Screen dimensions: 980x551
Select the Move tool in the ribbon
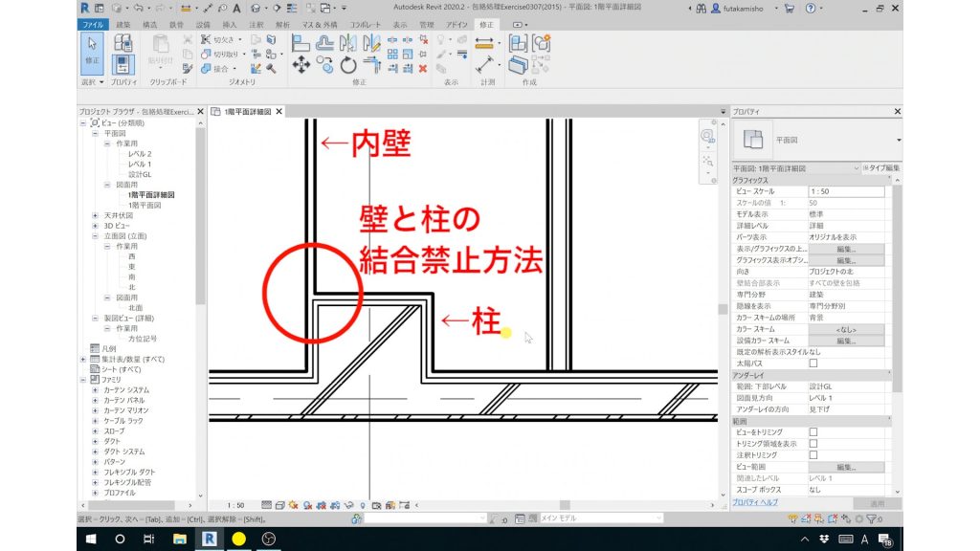(x=301, y=62)
